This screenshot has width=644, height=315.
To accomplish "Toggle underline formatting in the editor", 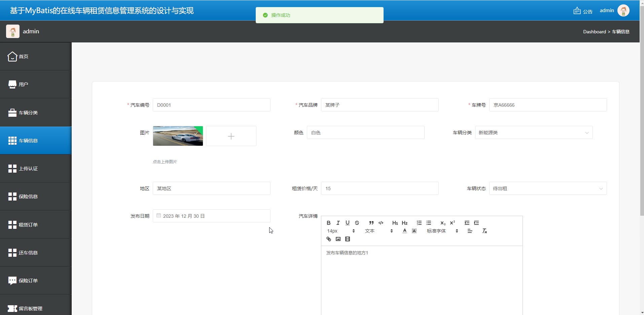I will click(x=348, y=223).
